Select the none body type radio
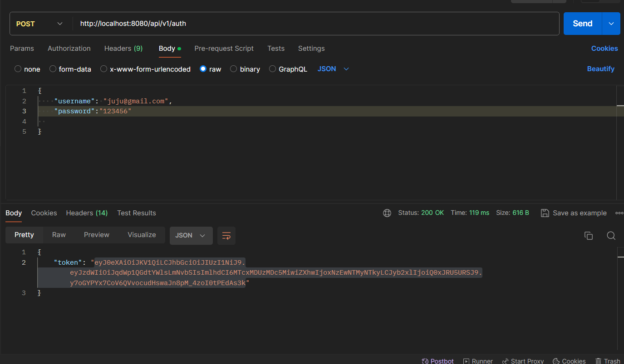The height and width of the screenshot is (364, 624). pos(18,69)
